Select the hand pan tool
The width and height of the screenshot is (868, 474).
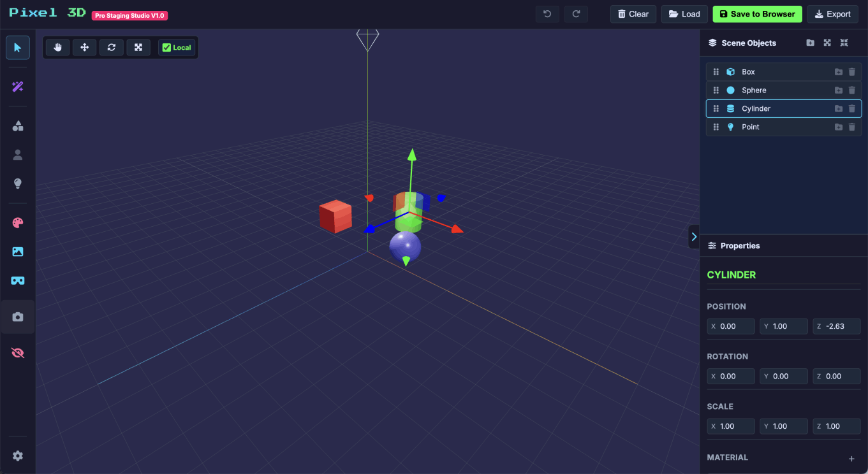pyautogui.click(x=58, y=47)
